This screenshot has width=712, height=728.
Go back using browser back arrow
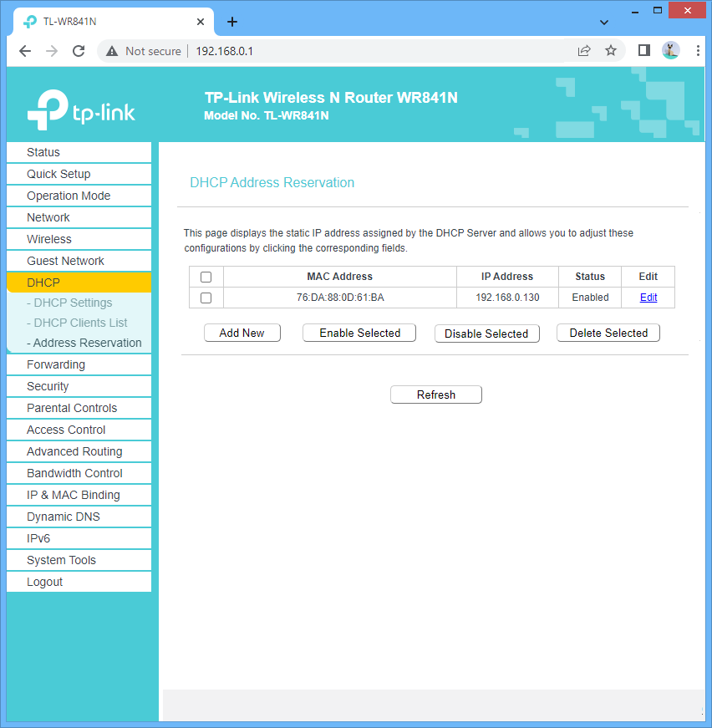[x=25, y=51]
